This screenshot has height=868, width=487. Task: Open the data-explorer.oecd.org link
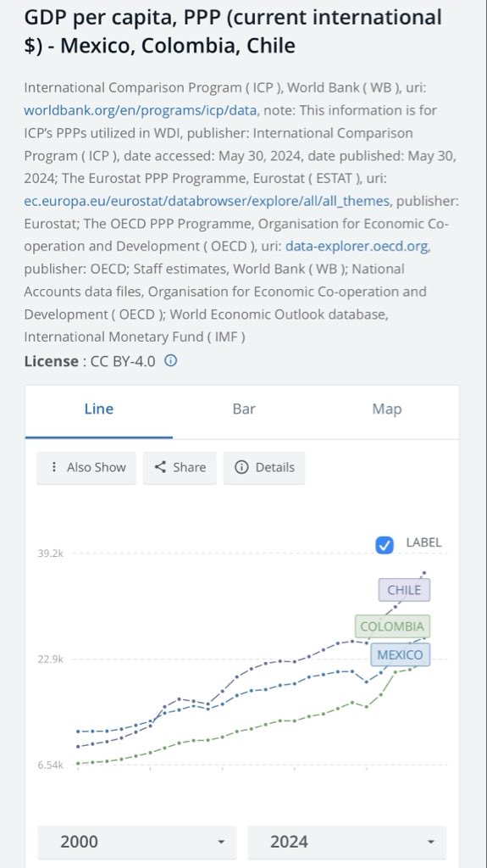(357, 247)
